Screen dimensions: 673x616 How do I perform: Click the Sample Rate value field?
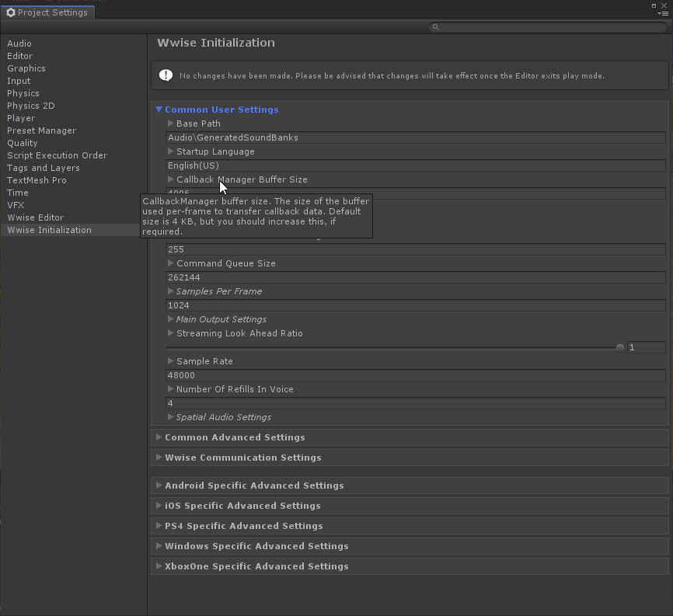pos(416,375)
